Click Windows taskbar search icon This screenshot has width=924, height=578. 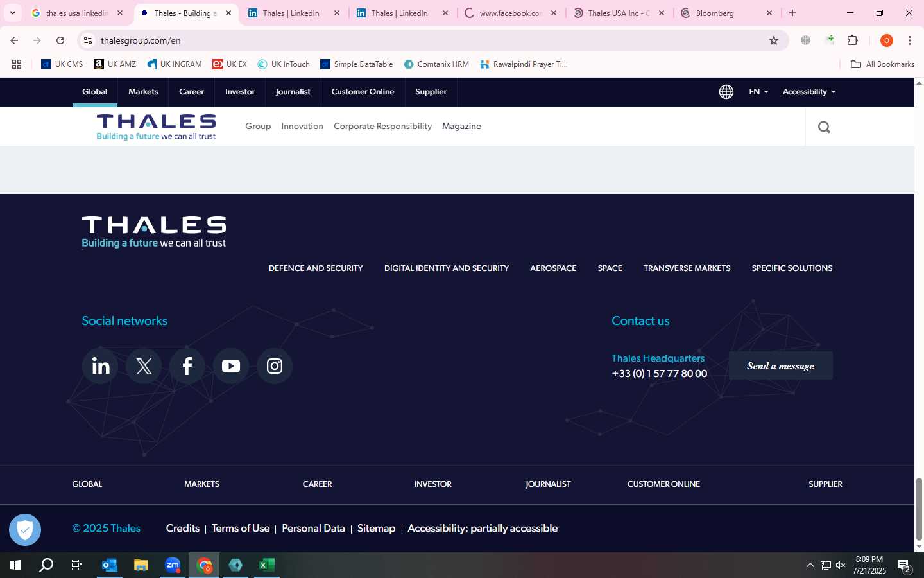click(x=46, y=565)
